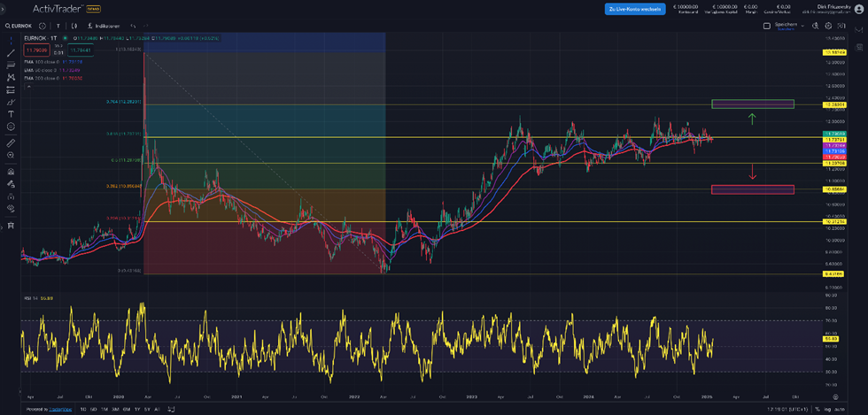Click the red sell price box 11.79009
Image resolution: width=868 pixels, height=415 pixels.
[x=35, y=50]
